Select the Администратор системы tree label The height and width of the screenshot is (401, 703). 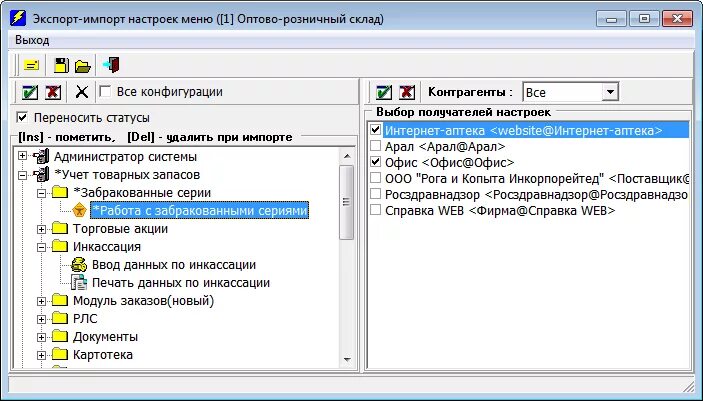point(125,157)
